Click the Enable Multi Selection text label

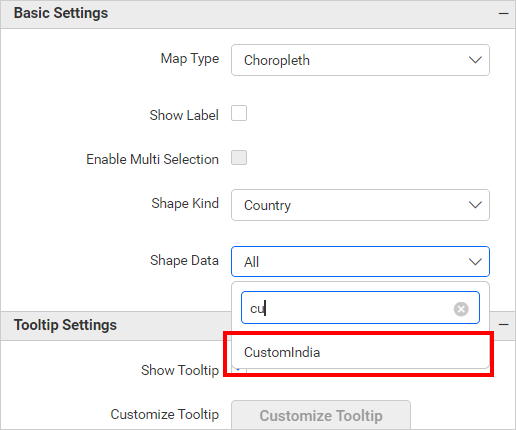point(152,159)
